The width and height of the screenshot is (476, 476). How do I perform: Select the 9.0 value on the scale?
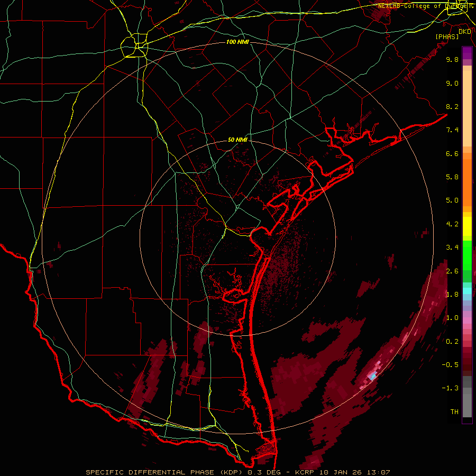pyautogui.click(x=452, y=83)
